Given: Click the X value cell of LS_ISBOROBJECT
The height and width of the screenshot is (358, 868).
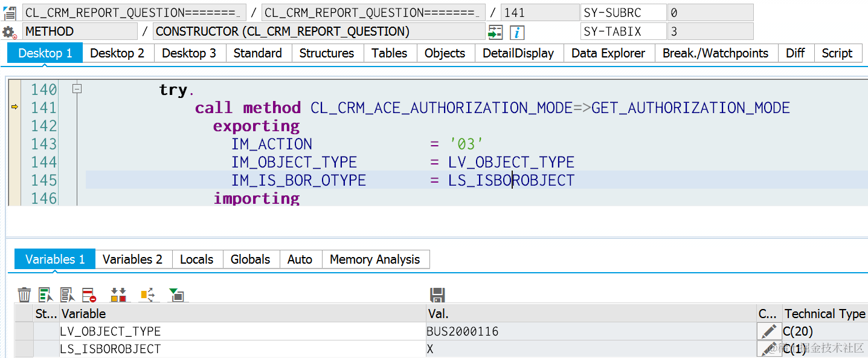Looking at the screenshot, I should point(591,349).
